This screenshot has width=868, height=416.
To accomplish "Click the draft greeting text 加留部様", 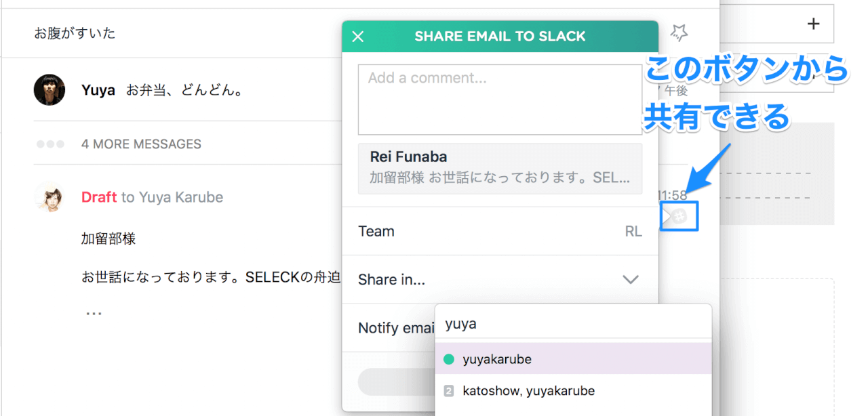I will (108, 238).
